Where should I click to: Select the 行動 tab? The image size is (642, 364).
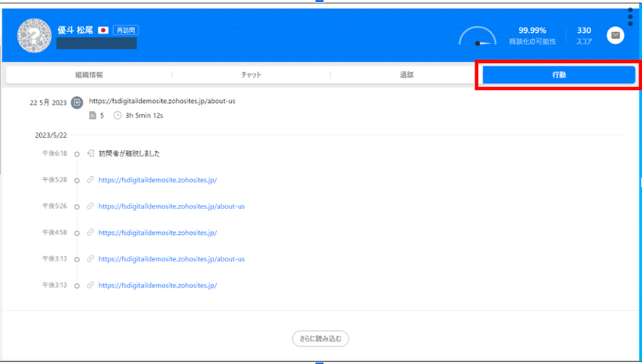pyautogui.click(x=558, y=74)
